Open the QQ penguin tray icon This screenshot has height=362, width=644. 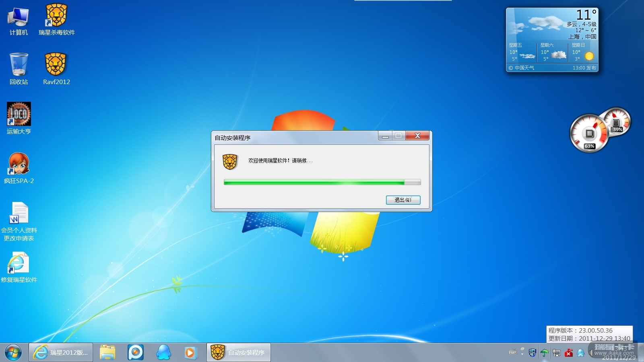tap(580, 353)
